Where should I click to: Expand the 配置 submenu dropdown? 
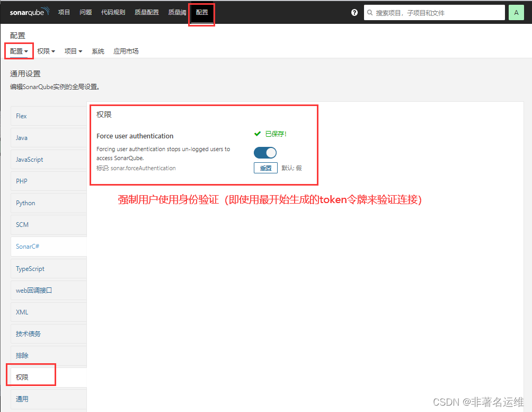pos(19,51)
